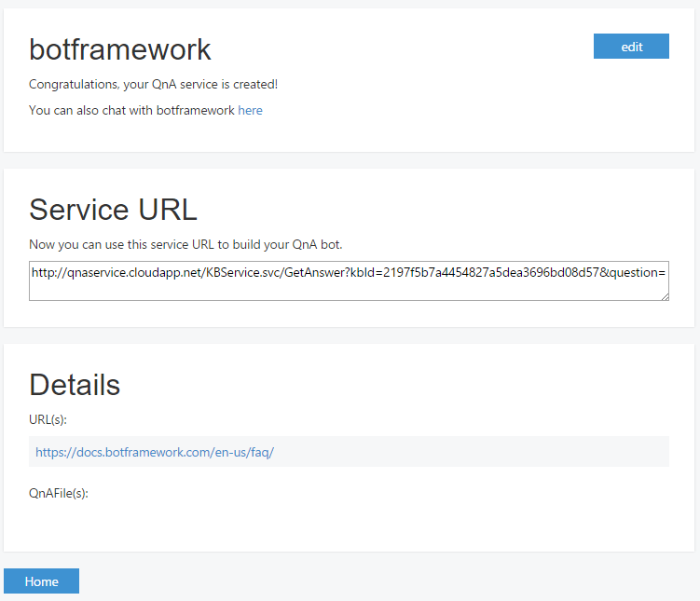Click the text box resize handle

point(665,296)
